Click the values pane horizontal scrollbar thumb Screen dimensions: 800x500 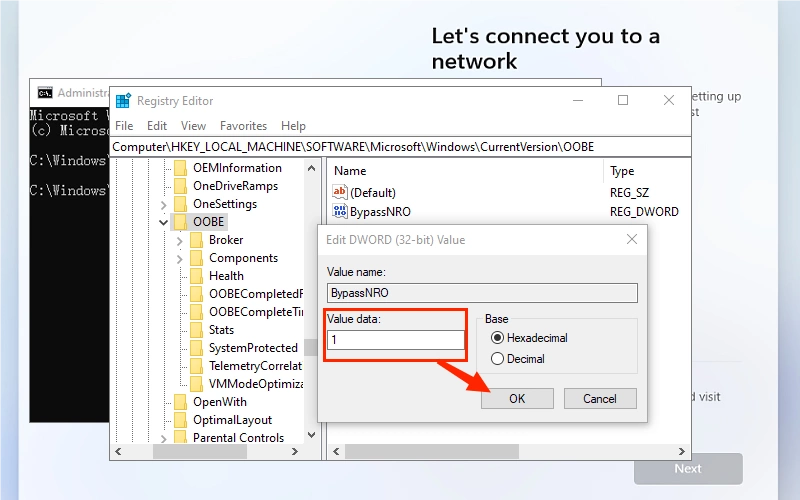[x=432, y=452]
